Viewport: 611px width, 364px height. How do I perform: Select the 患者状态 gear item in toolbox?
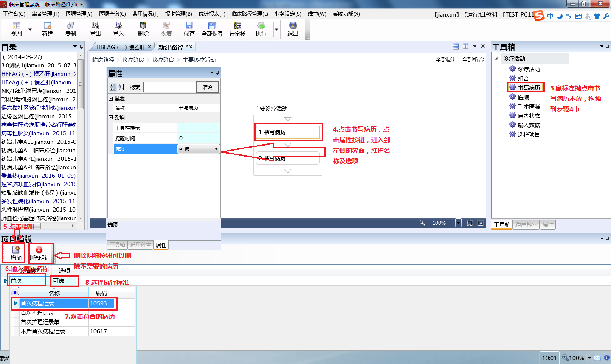click(525, 116)
